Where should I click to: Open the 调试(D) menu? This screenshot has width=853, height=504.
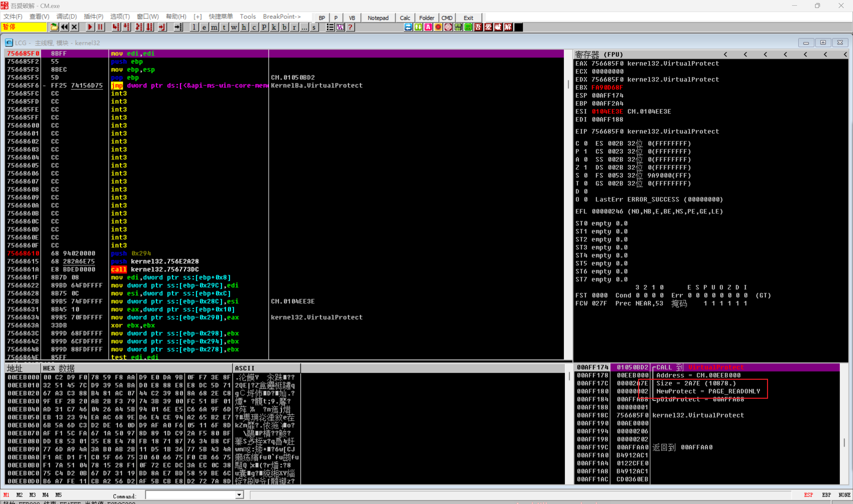66,16
